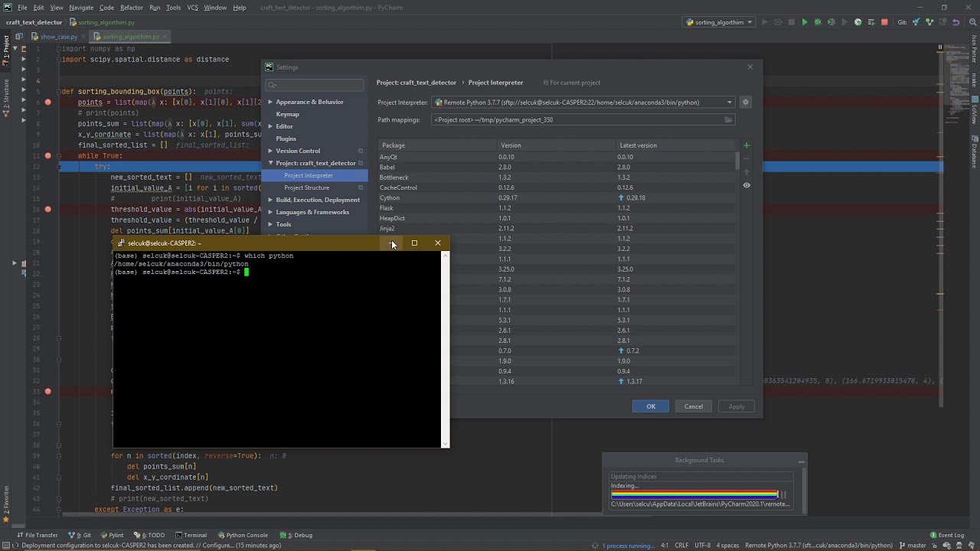Click the Latest version column header
Image resolution: width=980 pixels, height=551 pixels.
pyautogui.click(x=677, y=145)
